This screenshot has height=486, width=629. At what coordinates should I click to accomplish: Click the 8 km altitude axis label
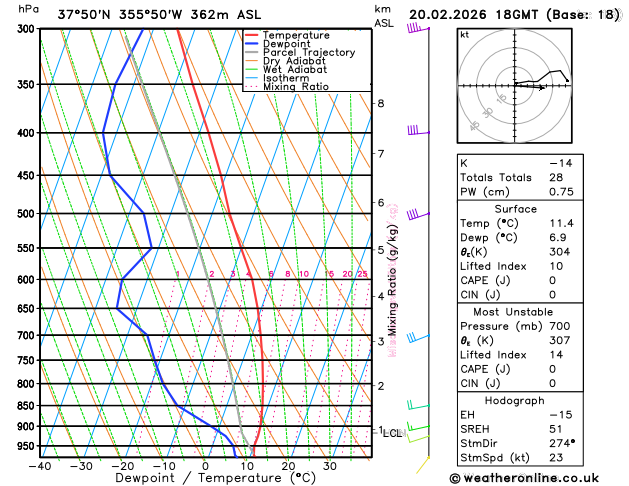click(380, 103)
